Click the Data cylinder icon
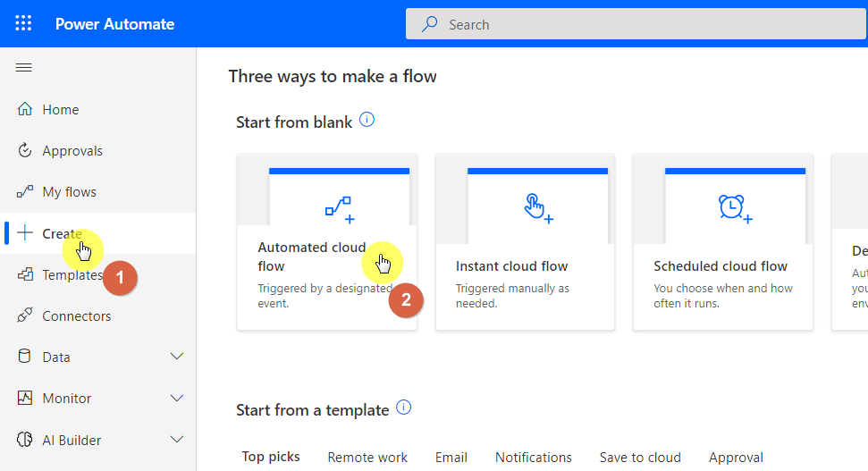The height and width of the screenshot is (471, 868). tap(24, 356)
